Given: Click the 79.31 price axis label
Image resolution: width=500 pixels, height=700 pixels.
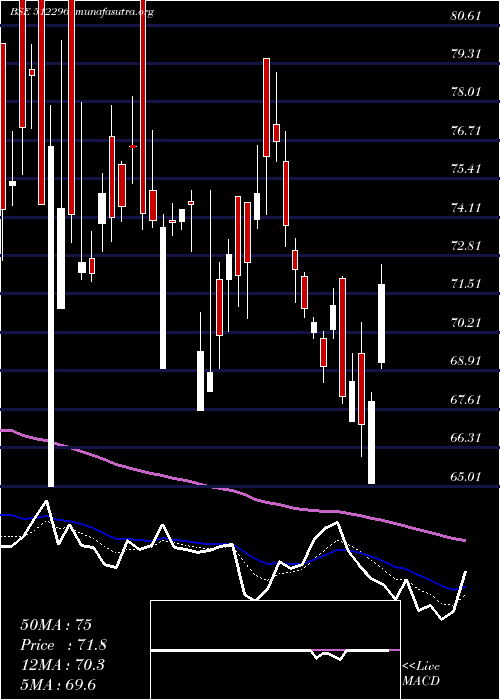Looking at the screenshot, I should [x=466, y=54].
